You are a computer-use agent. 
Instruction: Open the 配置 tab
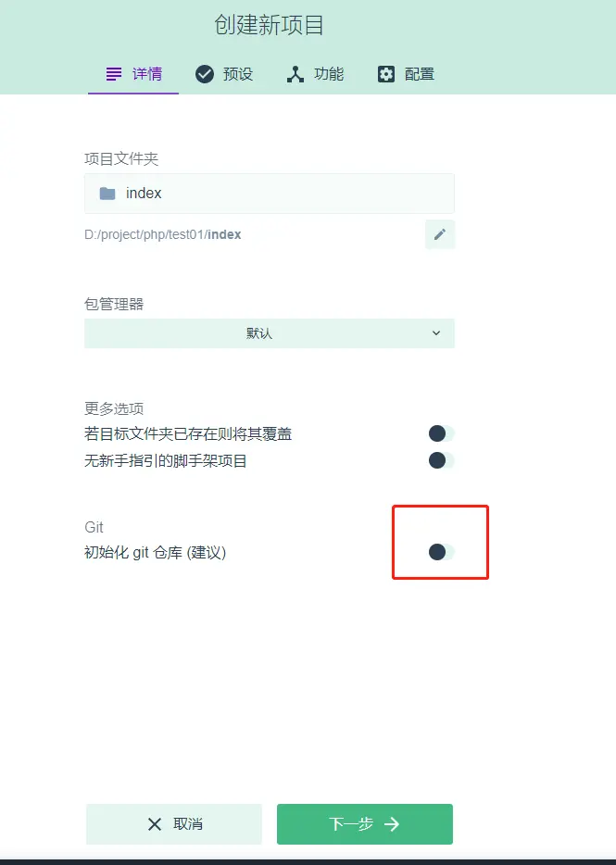coord(406,74)
